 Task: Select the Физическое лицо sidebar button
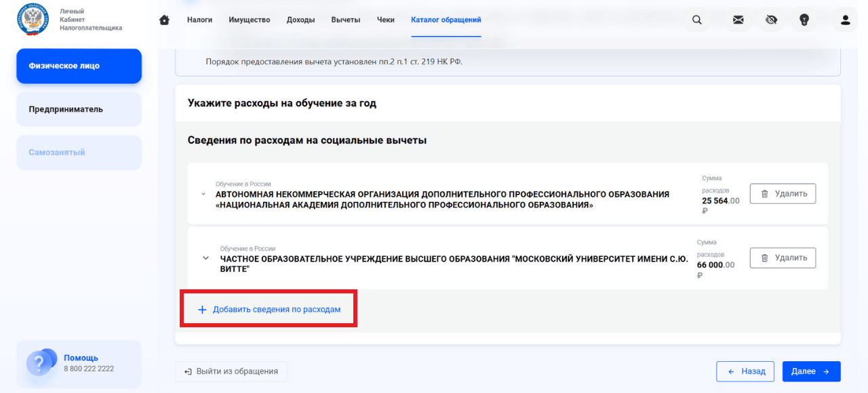79,66
